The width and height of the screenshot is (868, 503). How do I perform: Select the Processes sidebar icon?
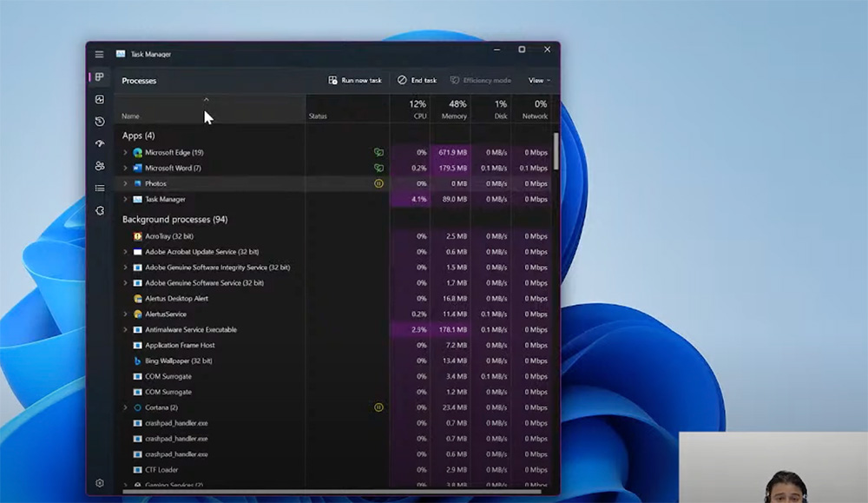coord(100,77)
